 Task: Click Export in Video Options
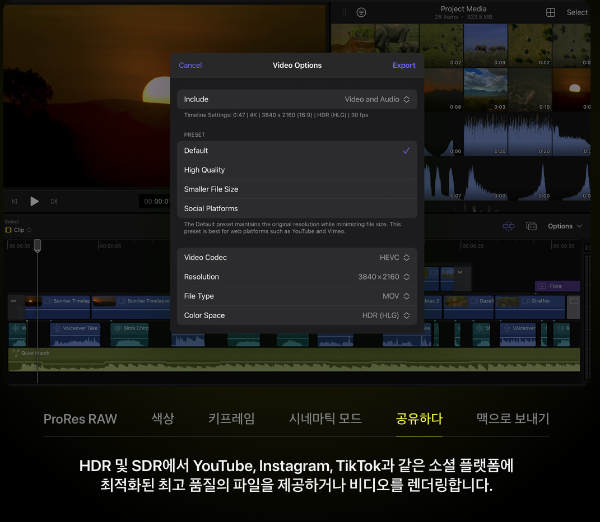coord(404,65)
